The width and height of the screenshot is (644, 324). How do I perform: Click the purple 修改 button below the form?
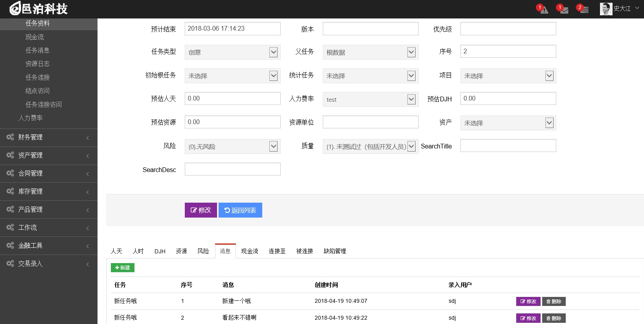(201, 210)
